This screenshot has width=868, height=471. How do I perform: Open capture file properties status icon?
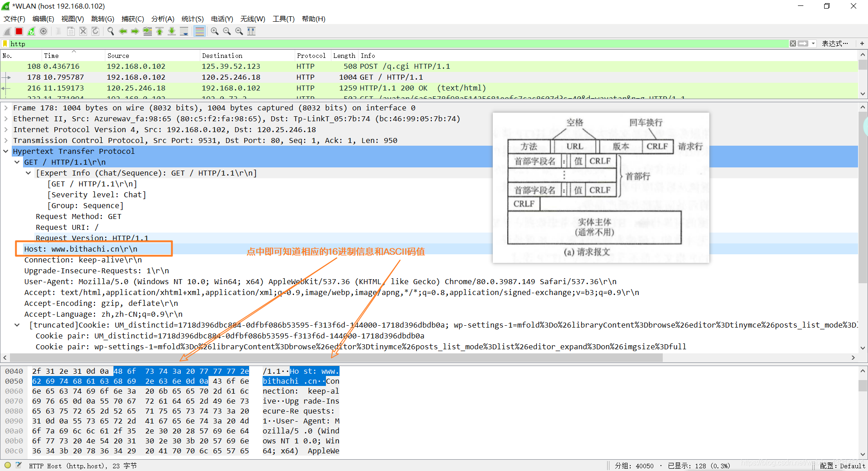click(x=19, y=465)
